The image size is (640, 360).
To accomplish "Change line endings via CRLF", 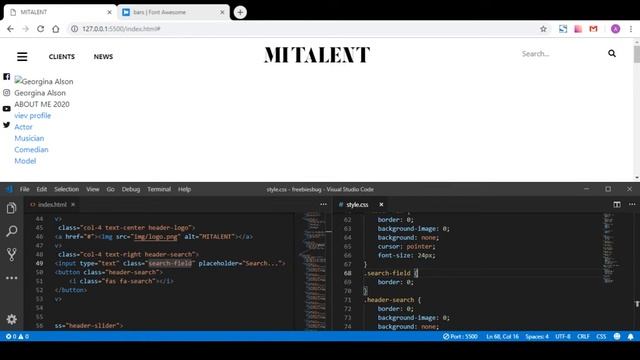I will coord(583,337).
